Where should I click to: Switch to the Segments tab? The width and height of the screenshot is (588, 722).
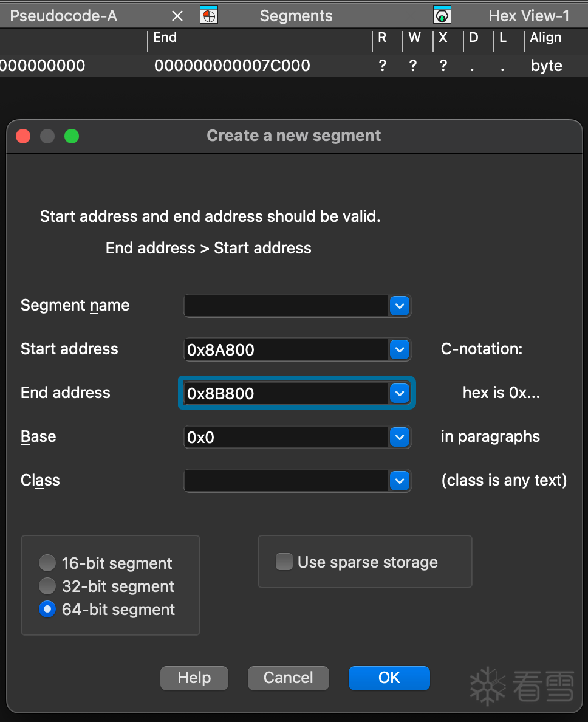[296, 16]
